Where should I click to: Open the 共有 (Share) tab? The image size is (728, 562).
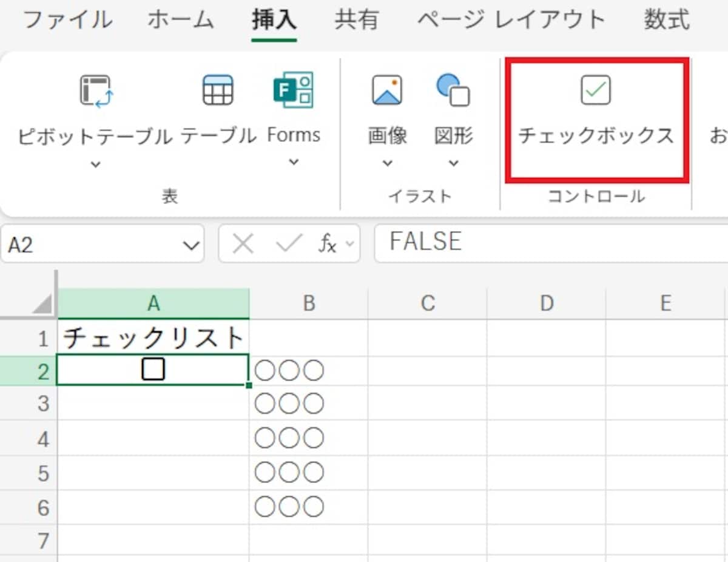(357, 19)
